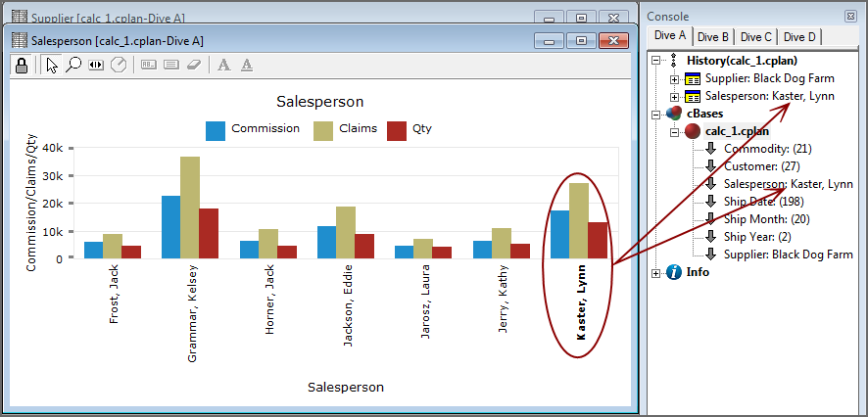868x417 pixels.
Task: Click the cBases colored spheres icon
Action: 674,114
